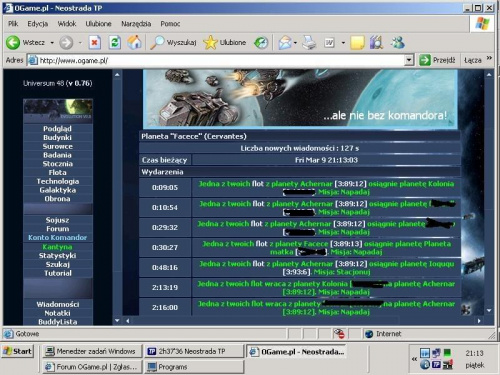Open the Narzędzia menu
Viewport: 500px width, 375px height.
click(136, 24)
